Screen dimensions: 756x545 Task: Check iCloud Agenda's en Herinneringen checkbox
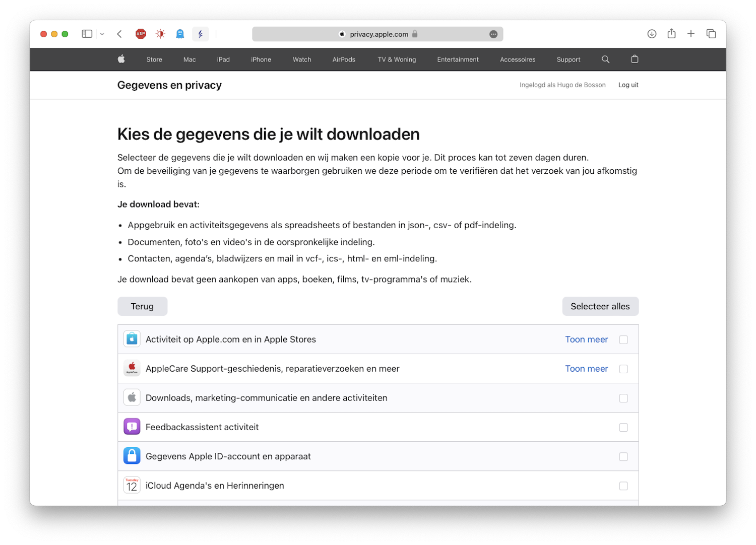click(623, 486)
